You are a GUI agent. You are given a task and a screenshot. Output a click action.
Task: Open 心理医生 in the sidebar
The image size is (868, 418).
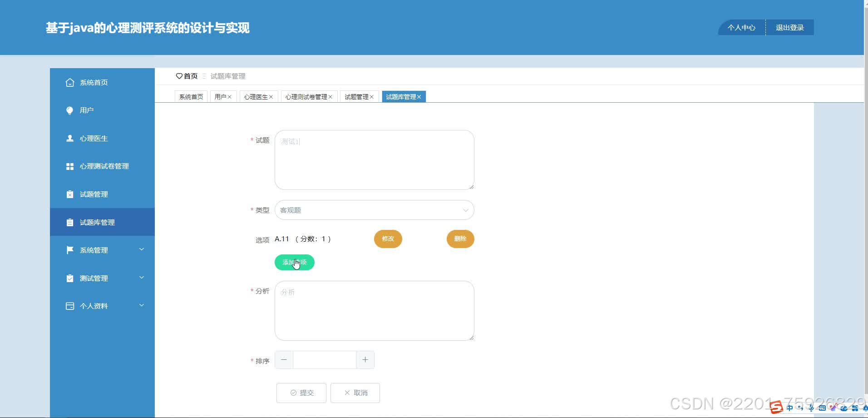coord(102,138)
